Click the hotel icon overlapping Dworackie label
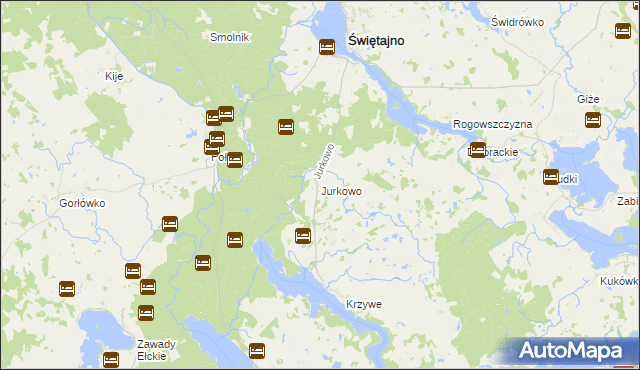The width and height of the screenshot is (640, 370). tap(478, 150)
